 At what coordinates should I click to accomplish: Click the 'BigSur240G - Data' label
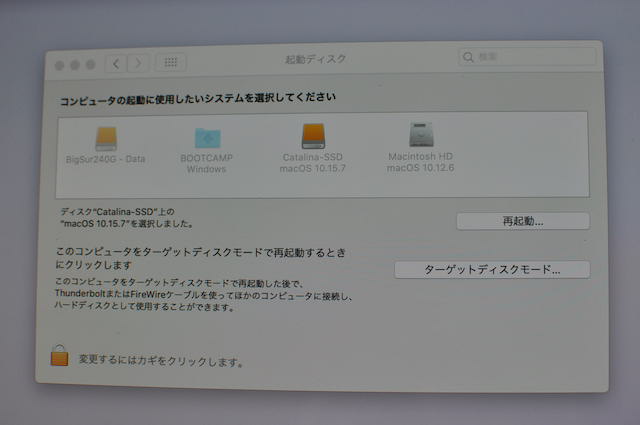click(105, 159)
